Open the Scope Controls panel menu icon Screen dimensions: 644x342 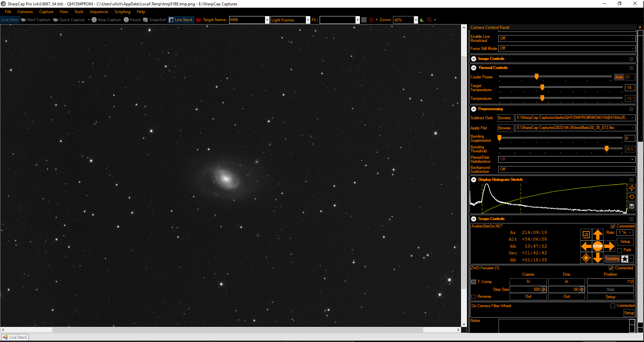631,219
